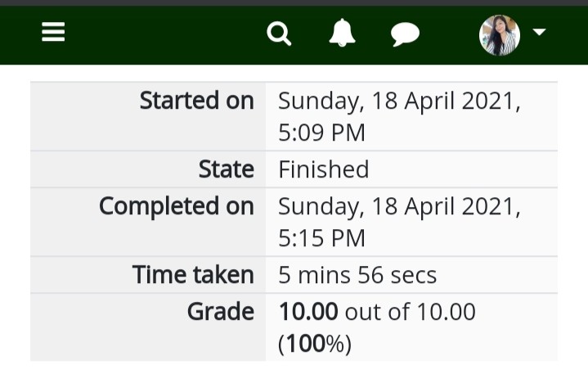Click the search magnifier icon

point(279,34)
